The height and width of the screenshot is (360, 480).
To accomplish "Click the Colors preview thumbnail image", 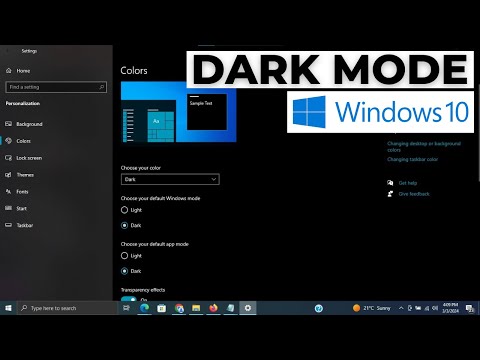I will click(179, 112).
